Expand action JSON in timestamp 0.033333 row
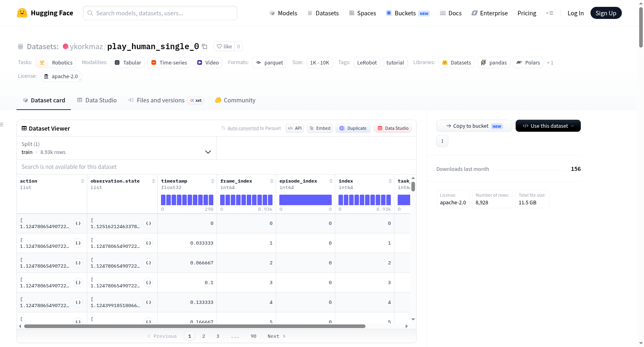The image size is (644, 347). click(x=78, y=243)
